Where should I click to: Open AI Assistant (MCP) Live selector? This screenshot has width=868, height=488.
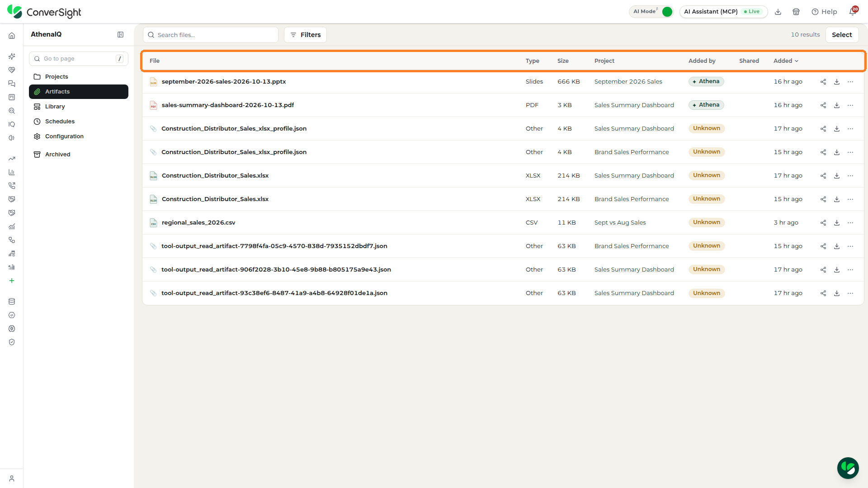(723, 12)
